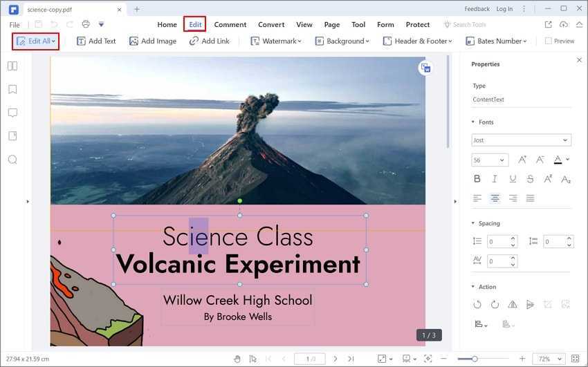Click the page number input field
Viewport: 588px width, 367px height.
pyautogui.click(x=309, y=359)
